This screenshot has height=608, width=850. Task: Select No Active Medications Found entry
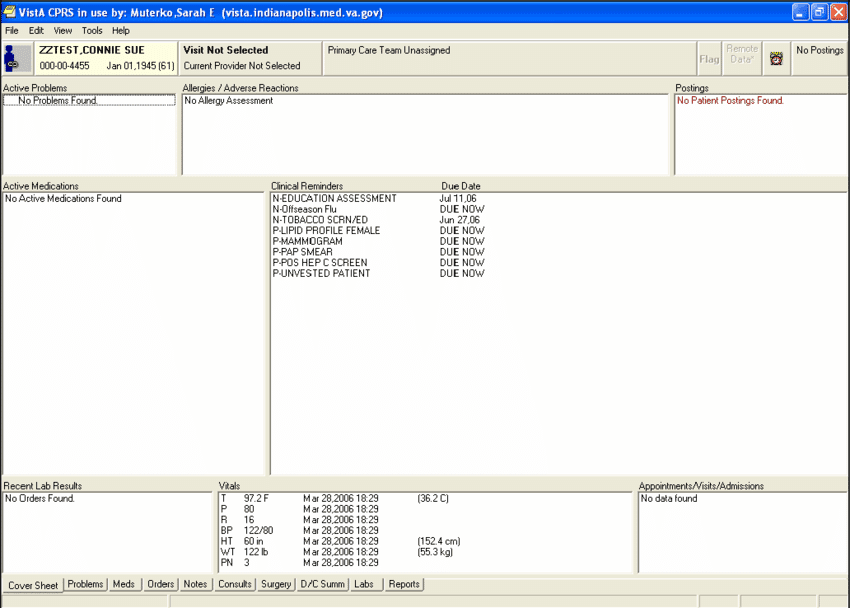63,198
